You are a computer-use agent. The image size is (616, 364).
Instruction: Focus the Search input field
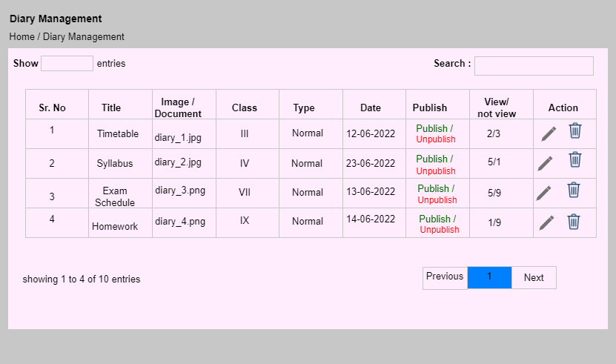click(x=534, y=66)
